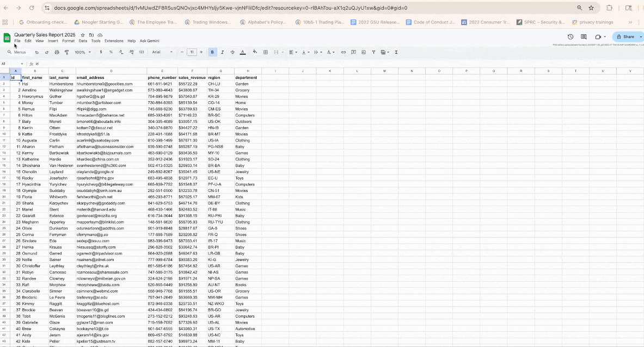Open the Format menu
The height and width of the screenshot is (347, 644).
click(x=68, y=41)
